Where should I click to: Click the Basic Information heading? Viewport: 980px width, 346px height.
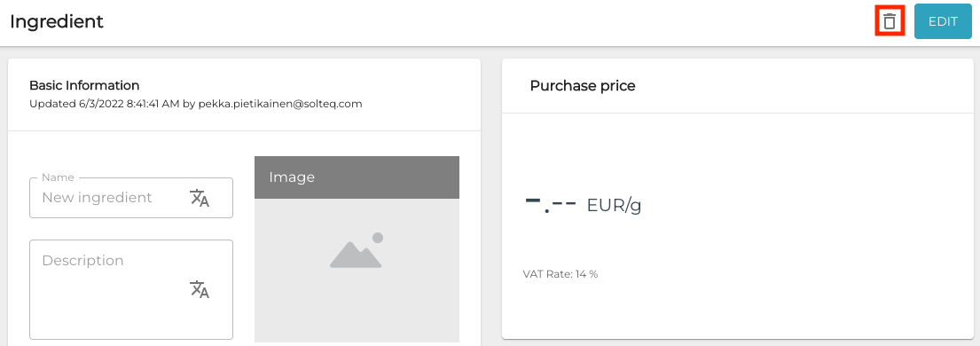click(84, 85)
